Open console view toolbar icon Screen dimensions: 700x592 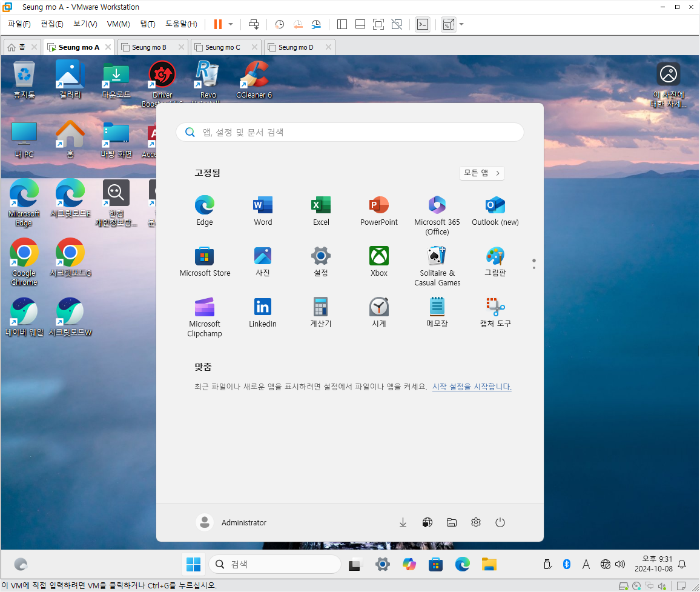pos(422,24)
